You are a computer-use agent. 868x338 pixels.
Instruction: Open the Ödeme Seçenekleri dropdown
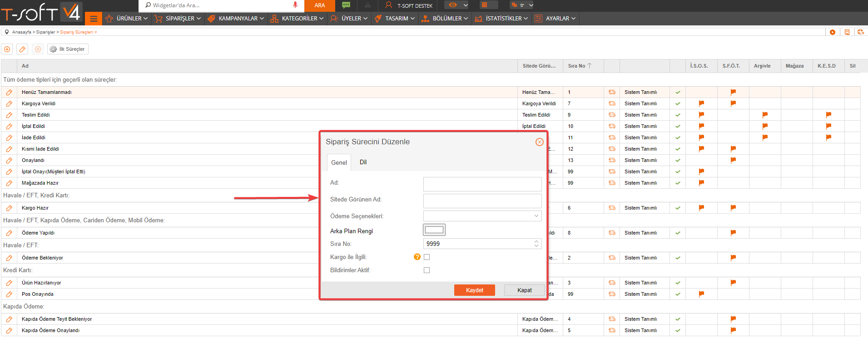click(482, 216)
